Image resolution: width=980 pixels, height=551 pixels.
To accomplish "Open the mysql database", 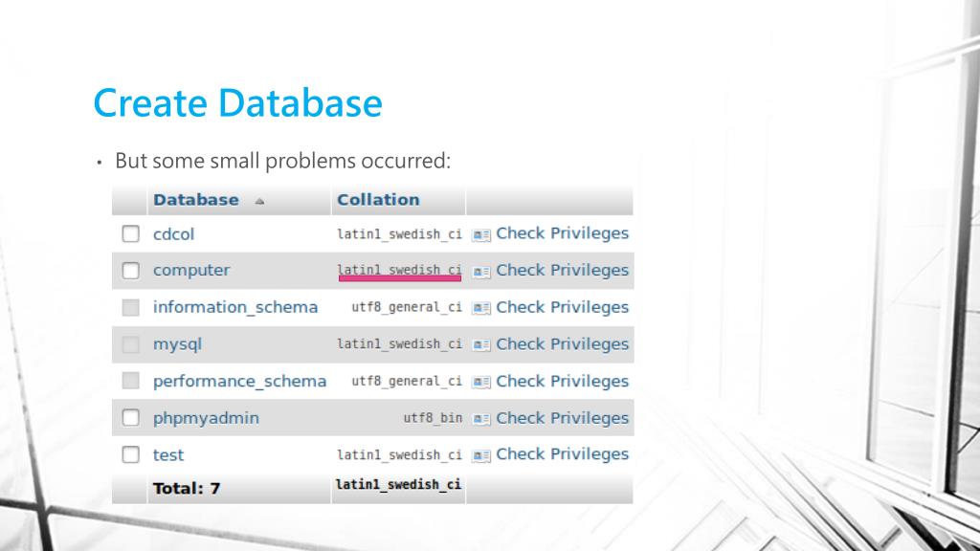I will tap(177, 344).
